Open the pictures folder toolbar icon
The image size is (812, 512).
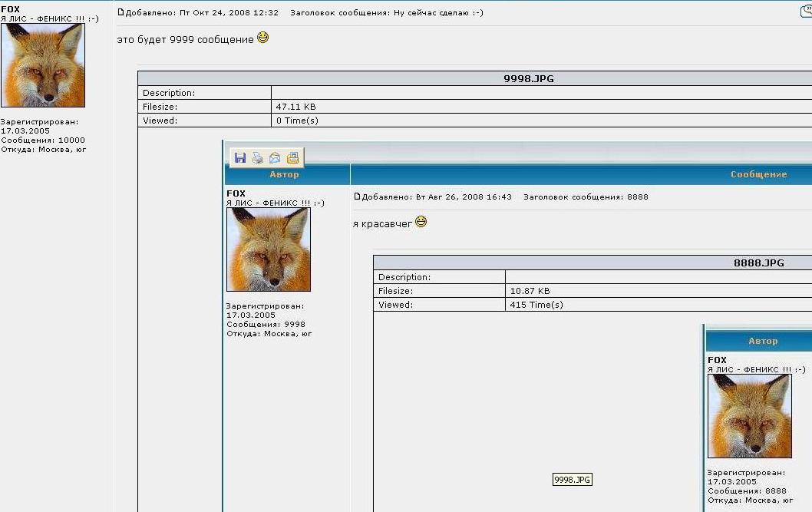pos(292,158)
